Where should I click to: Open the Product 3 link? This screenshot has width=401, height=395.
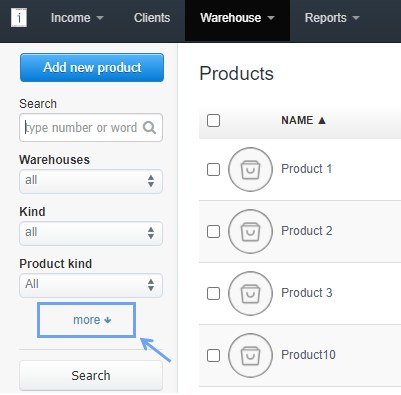pyautogui.click(x=307, y=293)
